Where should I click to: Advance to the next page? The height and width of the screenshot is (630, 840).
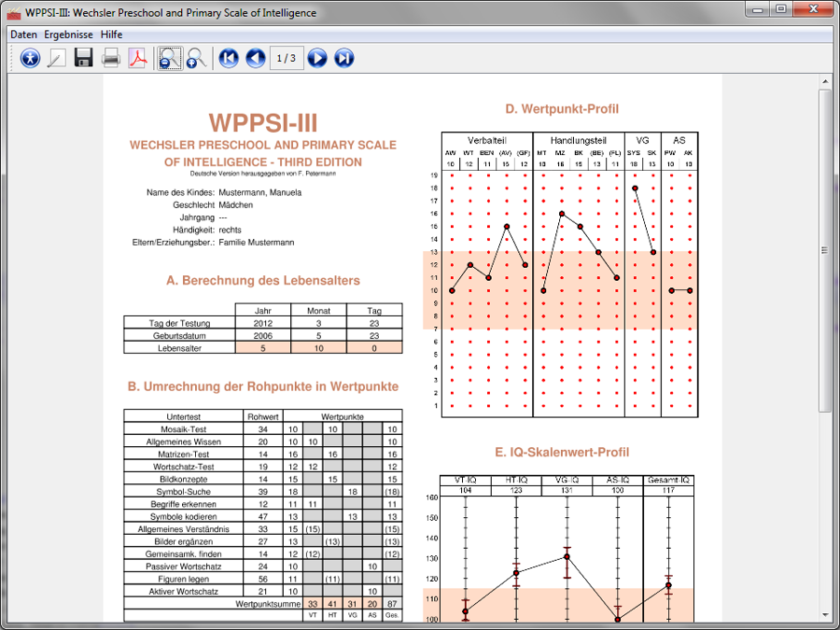pos(317,59)
